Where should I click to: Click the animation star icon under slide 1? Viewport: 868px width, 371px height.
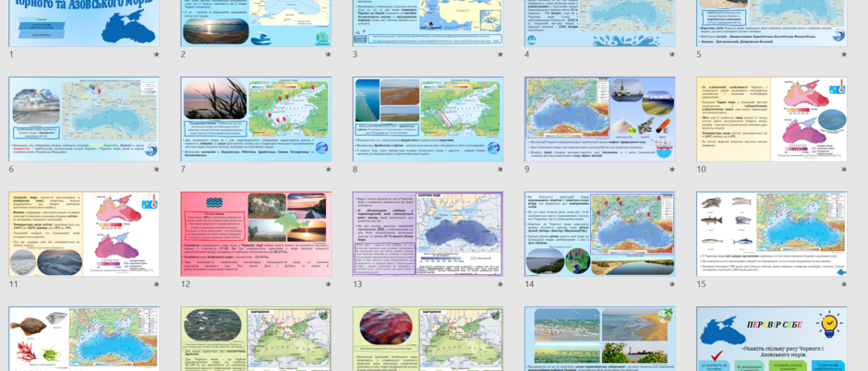click(157, 54)
